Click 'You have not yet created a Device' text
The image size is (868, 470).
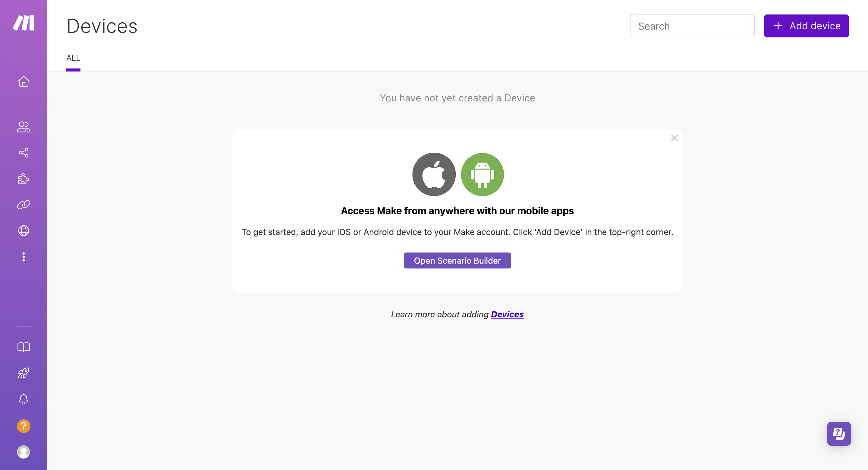457,98
